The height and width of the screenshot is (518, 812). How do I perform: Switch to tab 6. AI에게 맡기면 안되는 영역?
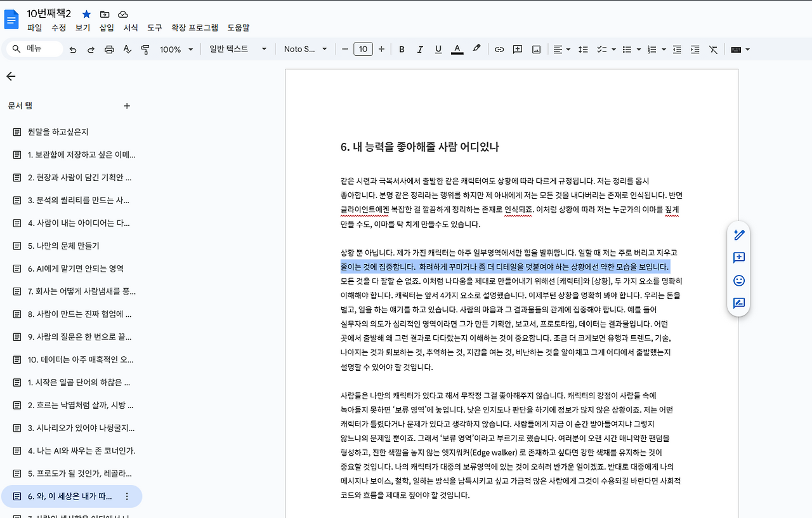pyautogui.click(x=72, y=269)
